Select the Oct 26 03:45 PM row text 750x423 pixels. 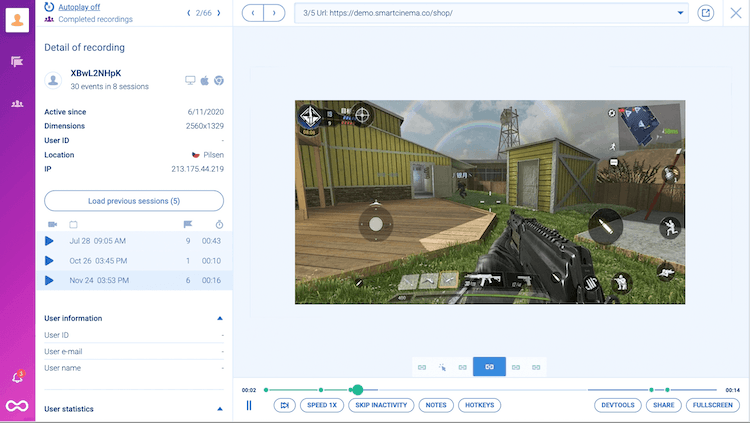98,261
